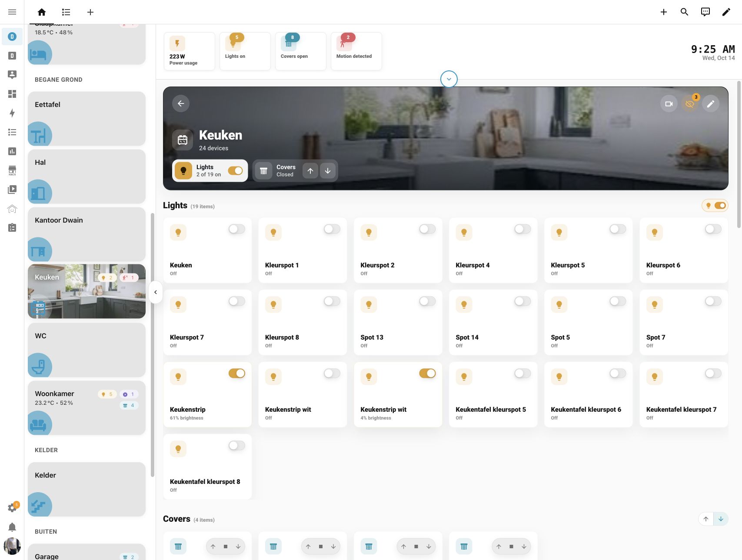Switch to the list view tab
742x560 pixels.
click(66, 12)
